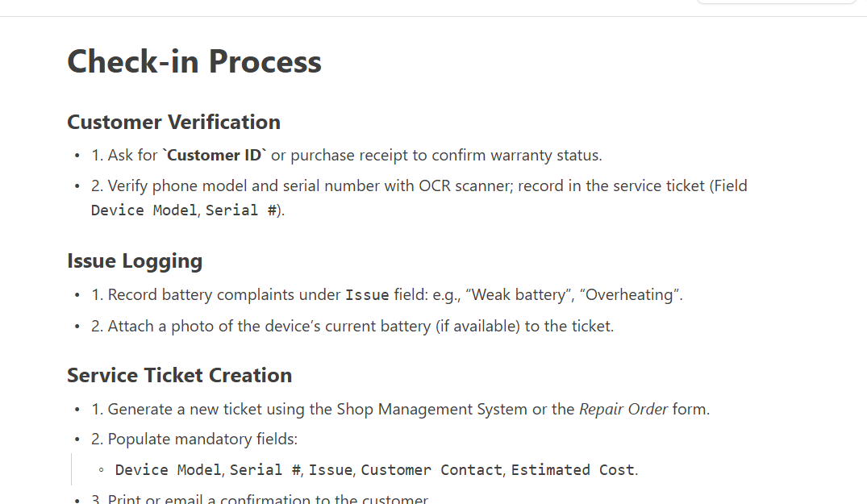Click the "Estimated Cost" field name
867x504 pixels.
pyautogui.click(x=573, y=470)
